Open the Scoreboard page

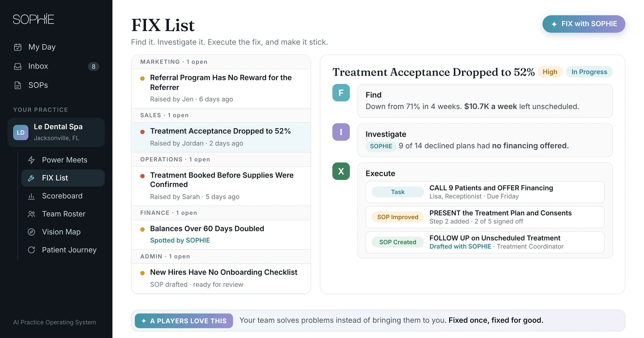(63, 196)
